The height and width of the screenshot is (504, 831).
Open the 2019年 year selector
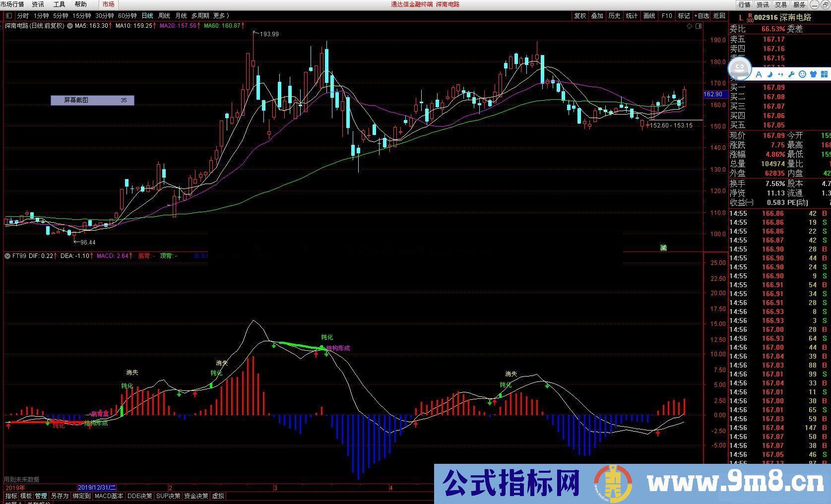click(x=15, y=488)
